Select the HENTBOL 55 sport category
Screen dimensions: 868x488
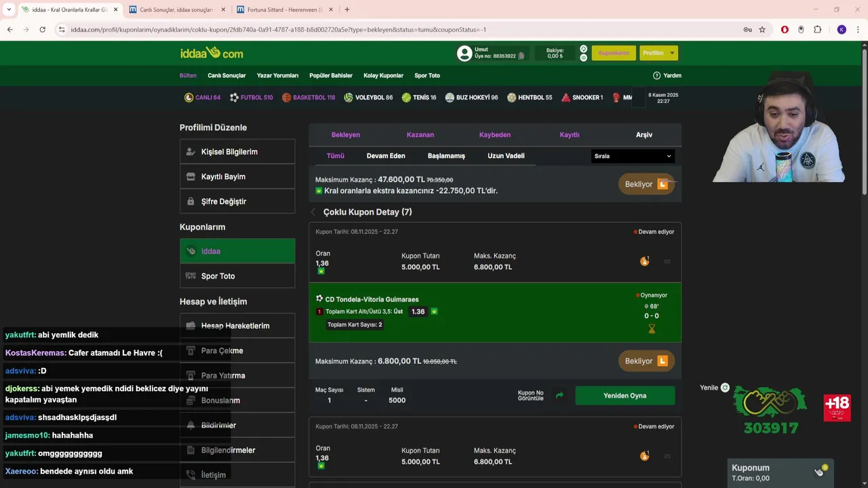pyautogui.click(x=530, y=98)
